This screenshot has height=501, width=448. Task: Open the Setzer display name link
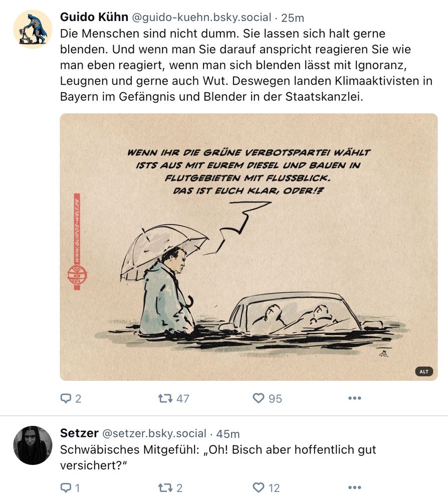click(79, 433)
